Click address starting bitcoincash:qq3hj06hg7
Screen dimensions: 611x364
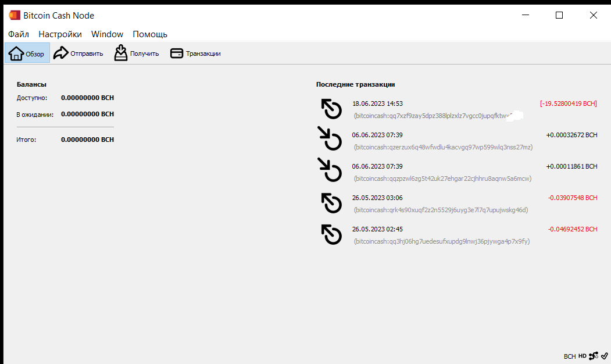[x=441, y=241]
